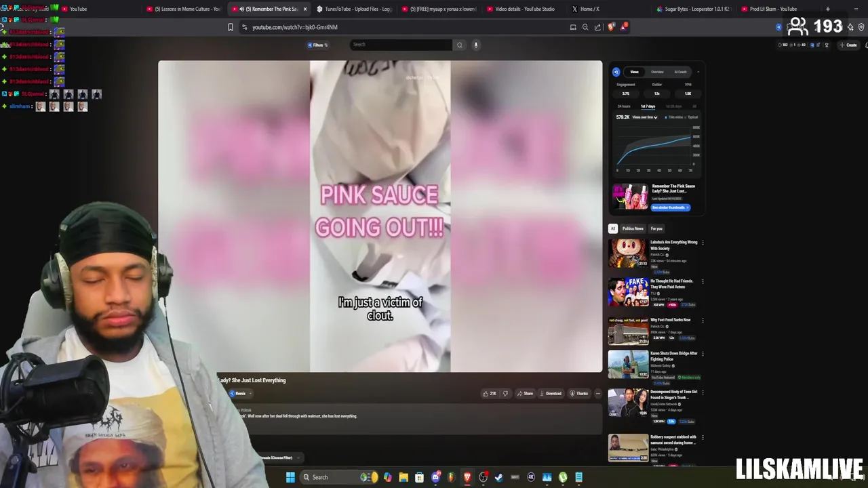Screen dimensions: 868x488
Task: Click the open-in-app icon in address bar
Action: [573, 27]
